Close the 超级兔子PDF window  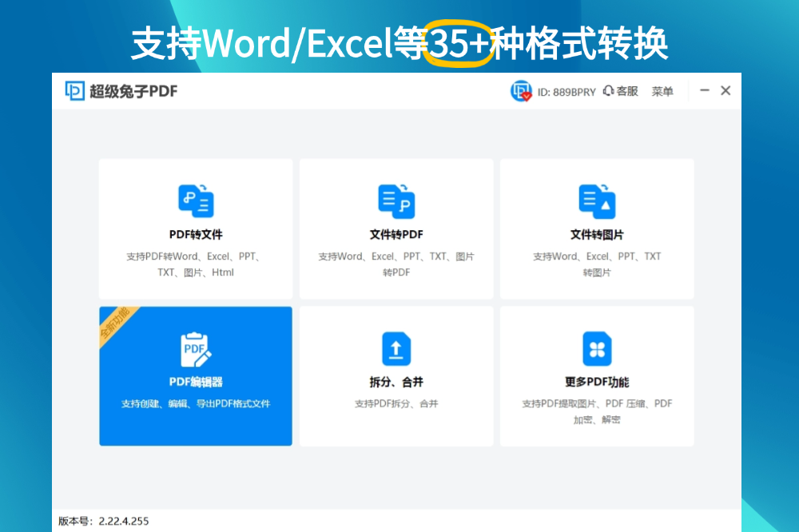pos(725,91)
